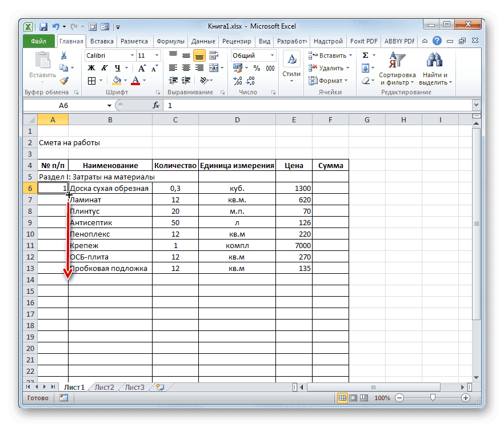Open the number format (Общий) dropdown
This screenshot has height=427, width=504.
[271, 55]
